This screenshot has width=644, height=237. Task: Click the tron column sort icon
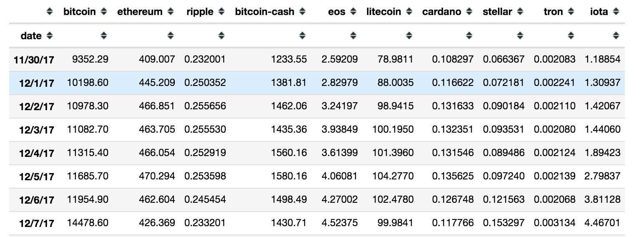pos(571,12)
